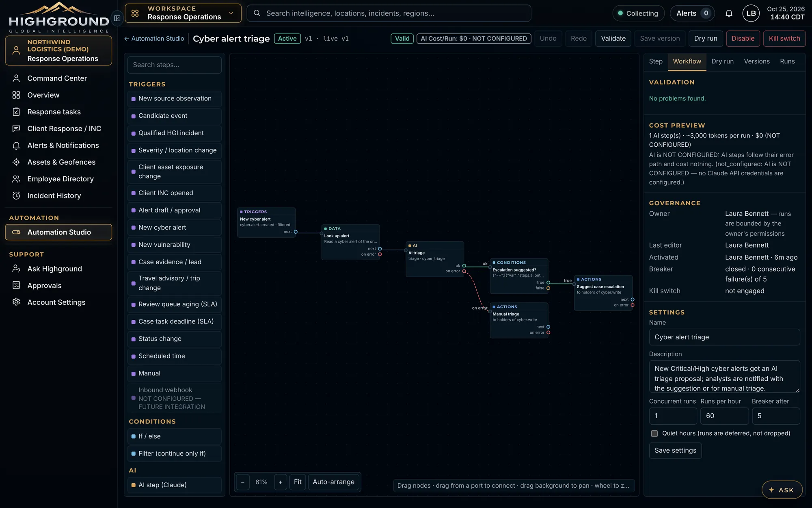Click the Search steps input field

point(175,65)
